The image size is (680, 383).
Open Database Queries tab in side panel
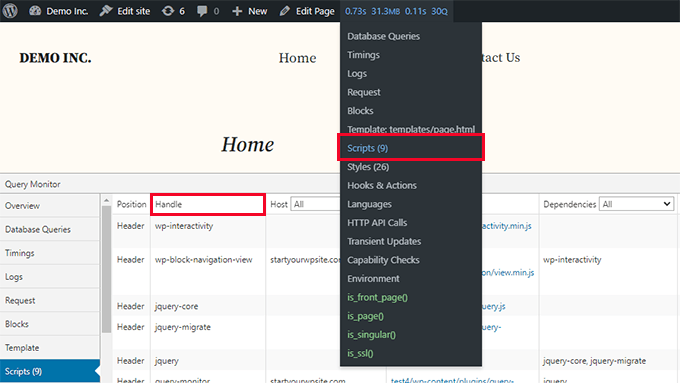pyautogui.click(x=50, y=229)
